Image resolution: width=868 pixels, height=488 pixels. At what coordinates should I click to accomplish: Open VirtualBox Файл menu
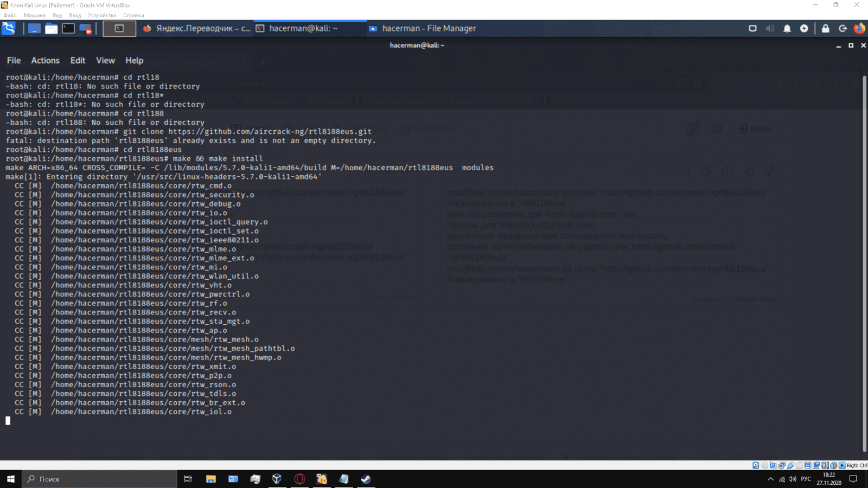pos(10,15)
